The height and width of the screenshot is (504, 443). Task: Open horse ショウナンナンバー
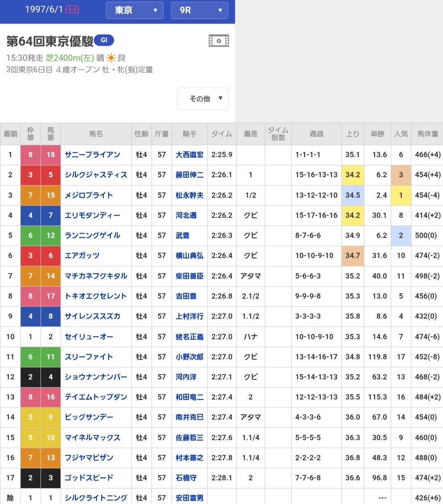tap(96, 377)
